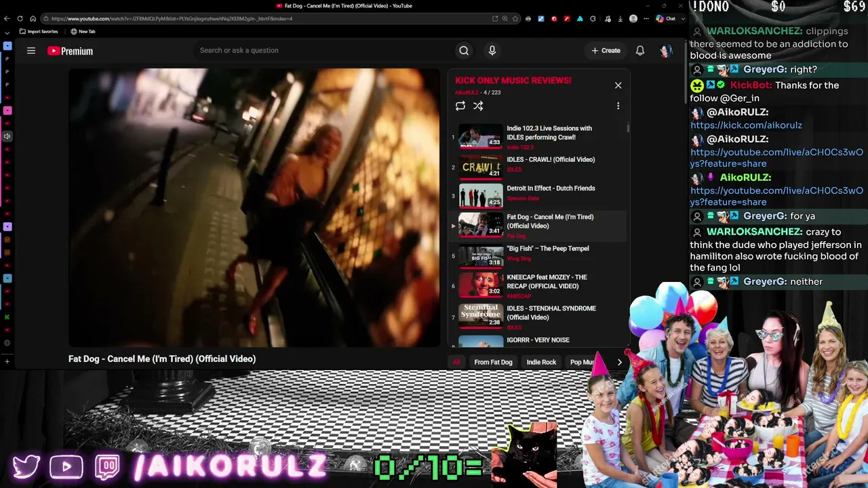Click the video player area
This screenshot has height=488, width=868.
coord(254,207)
